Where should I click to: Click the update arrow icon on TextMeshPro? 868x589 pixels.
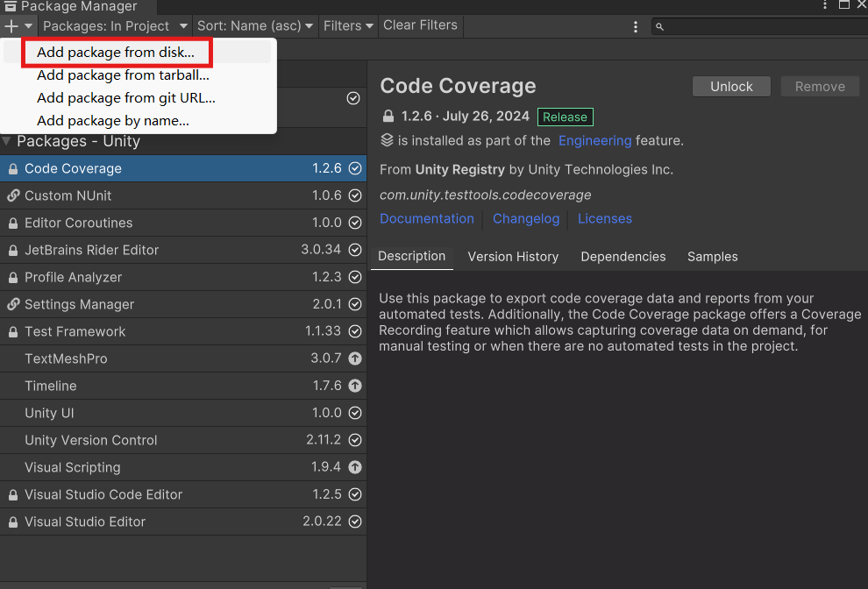[x=355, y=358]
